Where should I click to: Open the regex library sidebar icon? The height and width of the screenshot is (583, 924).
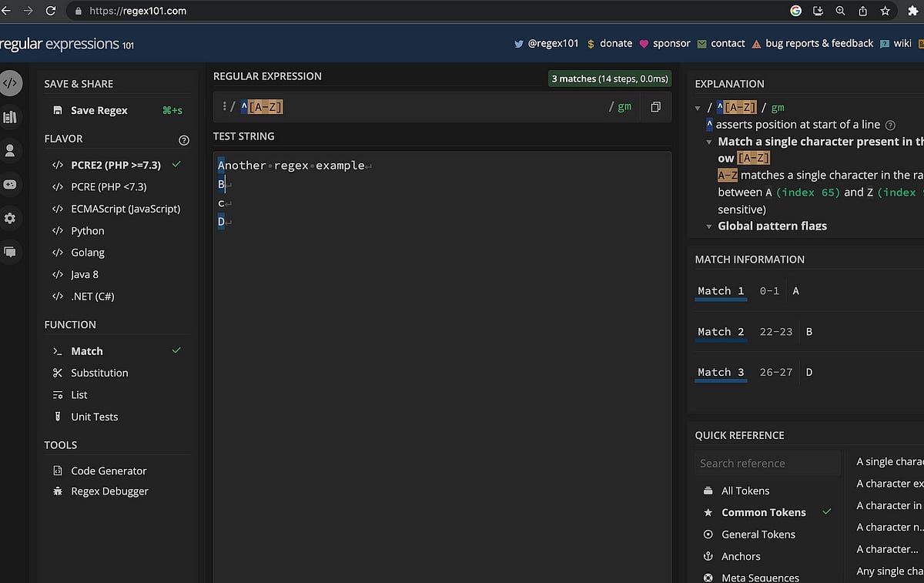[x=9, y=117]
